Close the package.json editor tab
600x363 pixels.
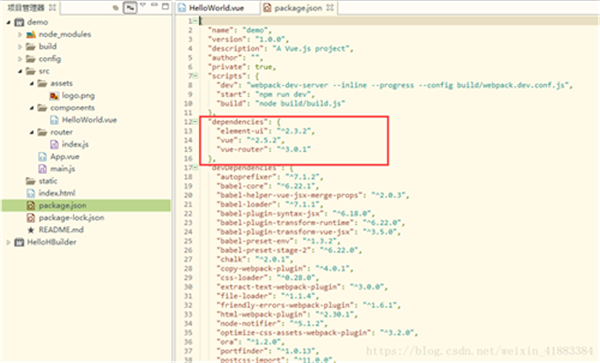(x=330, y=8)
